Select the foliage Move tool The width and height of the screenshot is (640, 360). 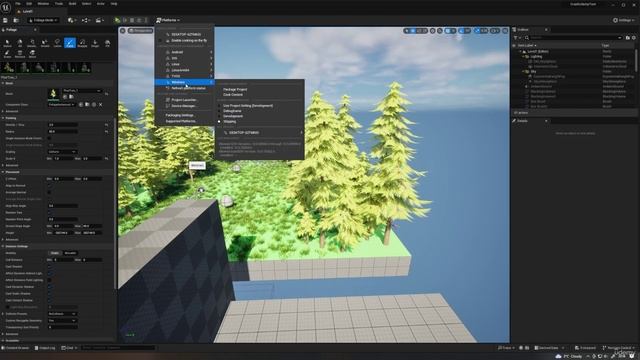32,54
